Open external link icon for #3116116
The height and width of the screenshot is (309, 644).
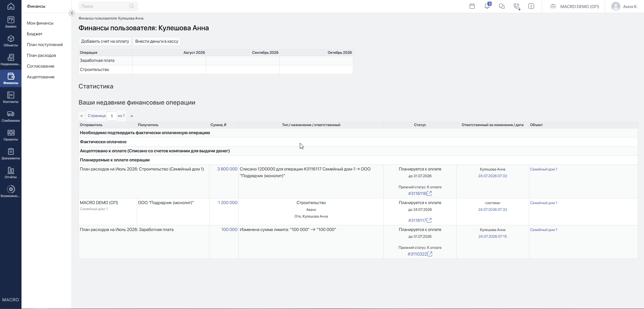coord(429,193)
